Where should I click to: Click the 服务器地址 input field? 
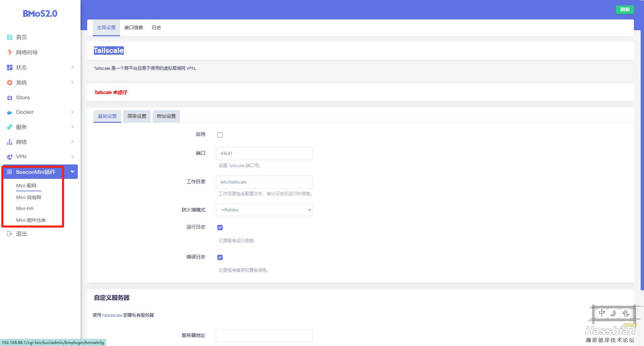(264, 336)
